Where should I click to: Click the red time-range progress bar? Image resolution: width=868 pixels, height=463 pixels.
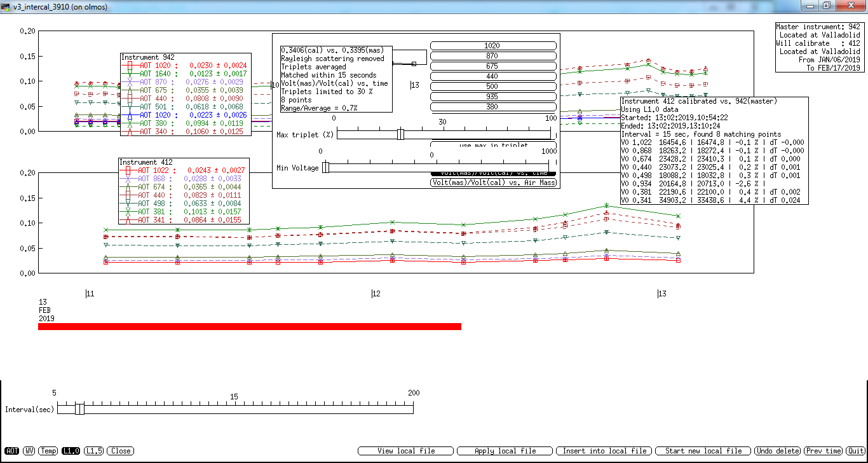click(x=249, y=326)
